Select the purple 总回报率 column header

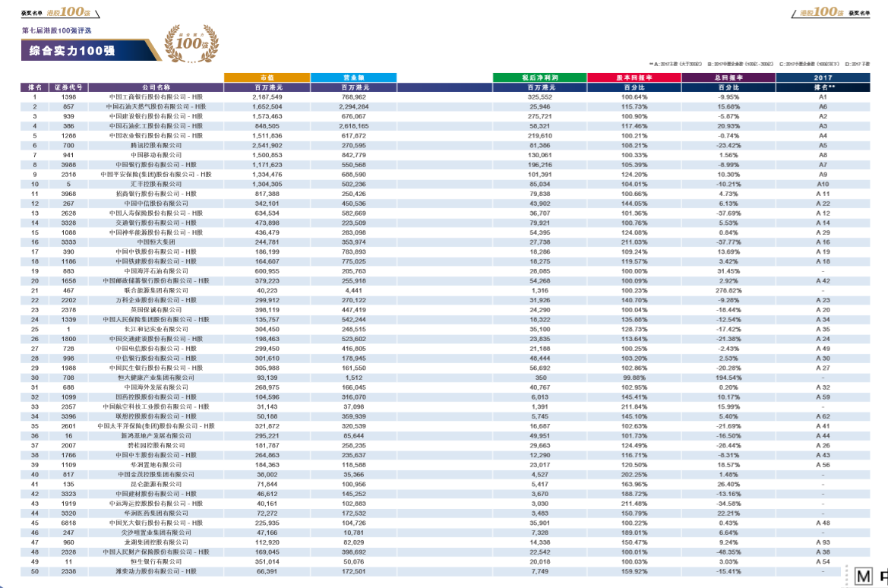point(728,77)
